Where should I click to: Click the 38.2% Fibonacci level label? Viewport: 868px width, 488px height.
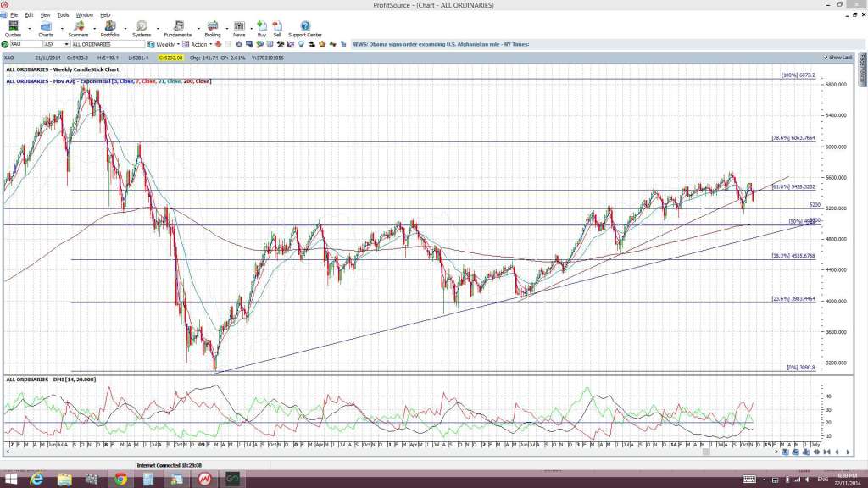coord(793,256)
